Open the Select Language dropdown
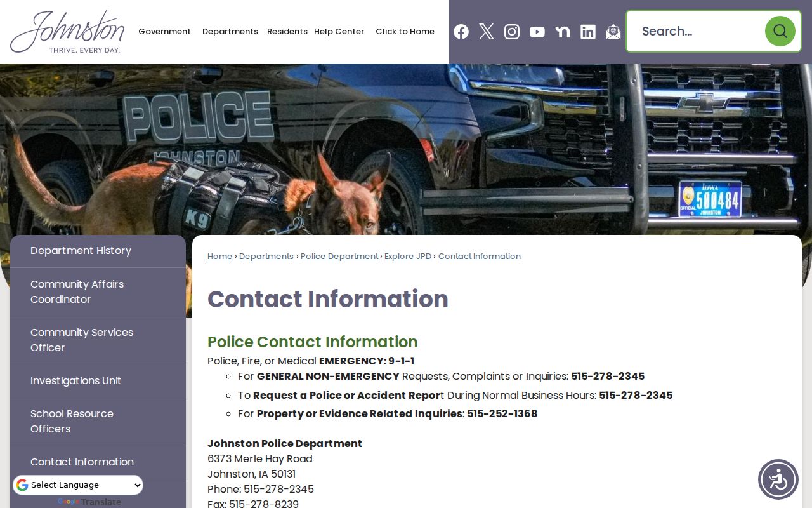Image resolution: width=812 pixels, height=508 pixels. [x=79, y=485]
